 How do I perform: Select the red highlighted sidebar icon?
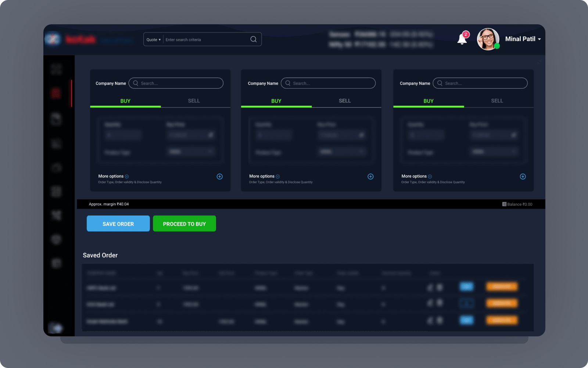pyautogui.click(x=56, y=93)
